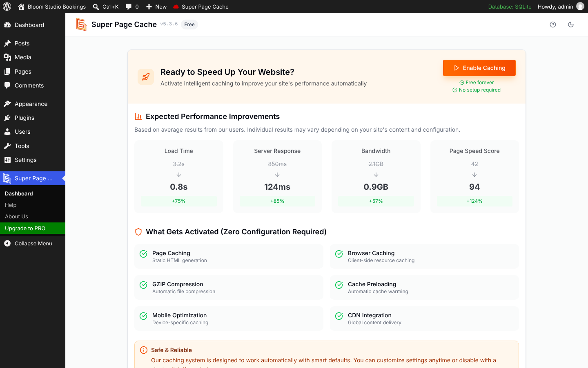Click the Enable Caching button
Screen dimensions: 588x368
479,68
